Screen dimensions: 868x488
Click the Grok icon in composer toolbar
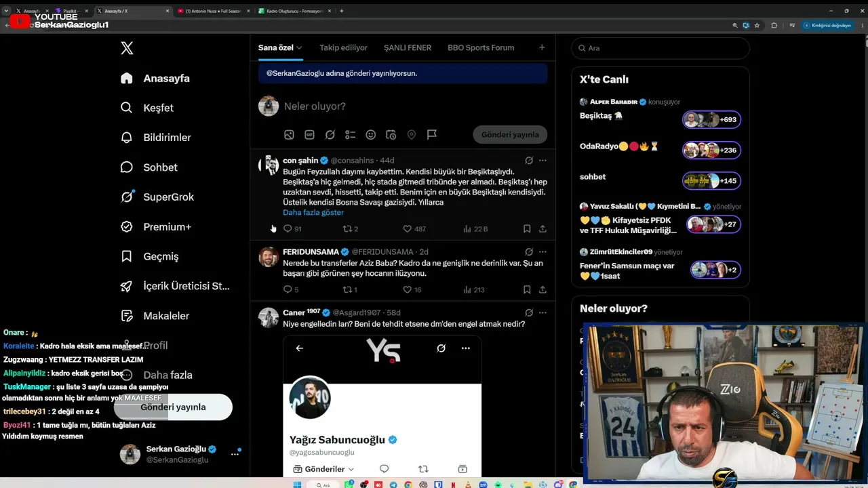330,135
